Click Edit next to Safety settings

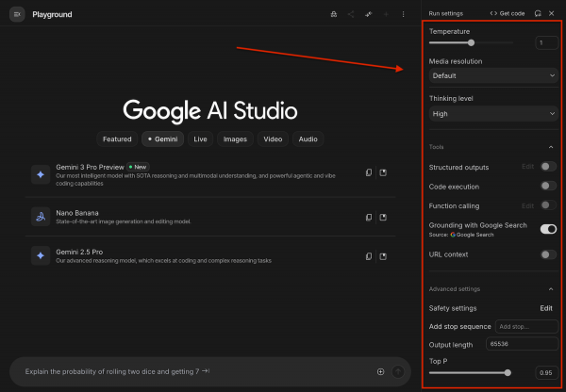[x=546, y=308]
